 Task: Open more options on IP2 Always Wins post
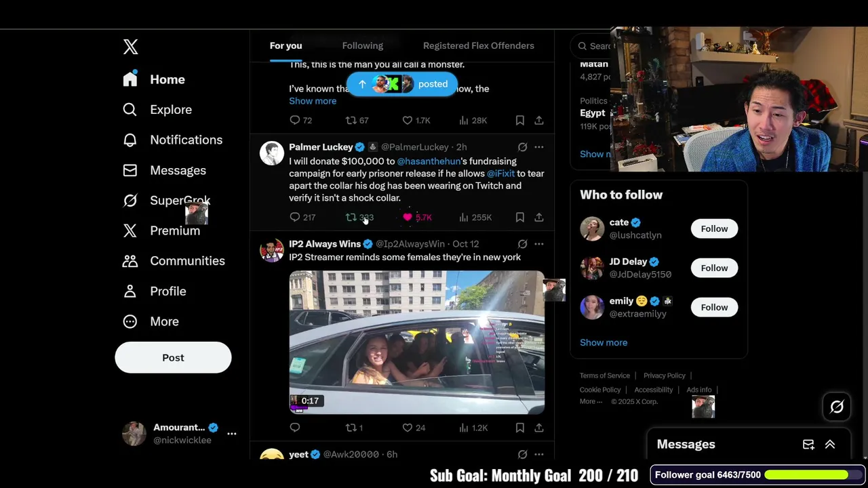coord(539,244)
